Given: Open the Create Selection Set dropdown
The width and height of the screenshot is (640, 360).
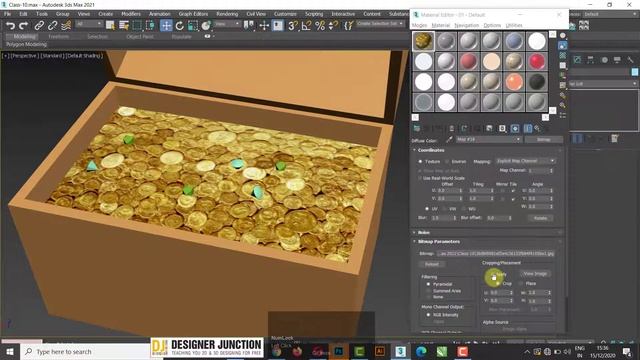Looking at the screenshot, I should click(380, 24).
